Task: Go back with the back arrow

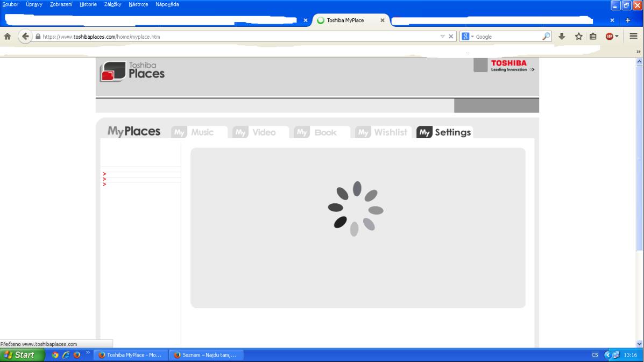Action: pos(25,37)
